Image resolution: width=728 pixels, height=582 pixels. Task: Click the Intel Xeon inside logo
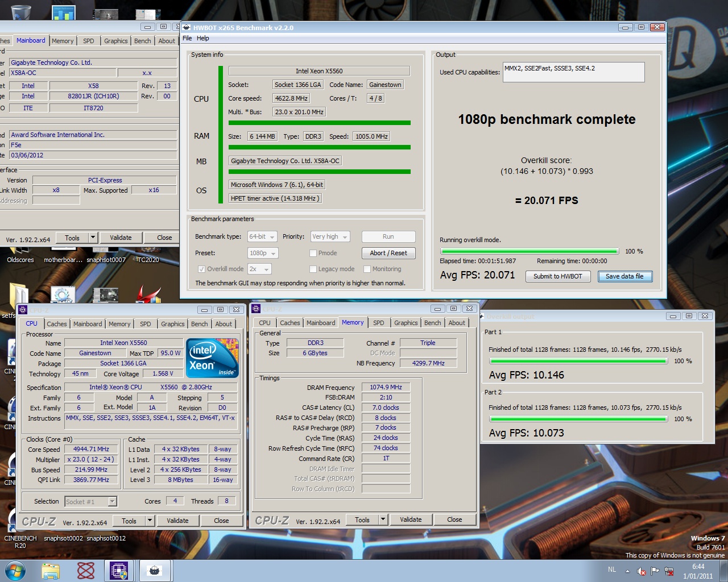tap(213, 359)
